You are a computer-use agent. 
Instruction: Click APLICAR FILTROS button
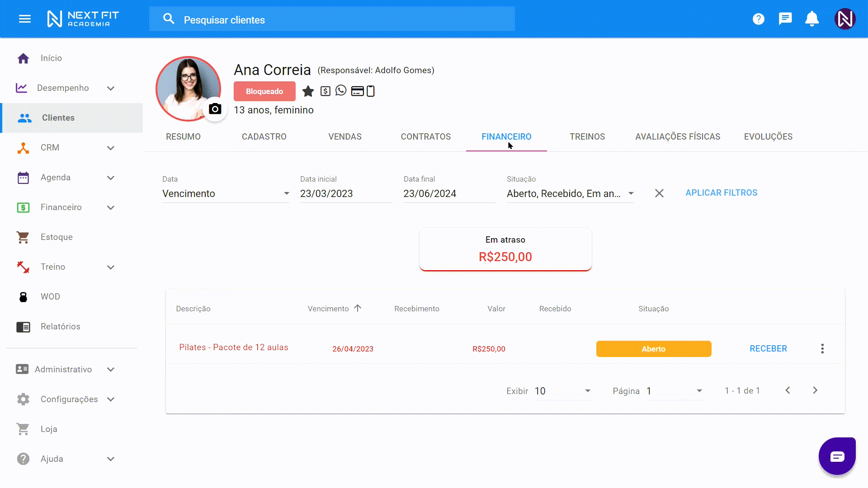pos(721,193)
